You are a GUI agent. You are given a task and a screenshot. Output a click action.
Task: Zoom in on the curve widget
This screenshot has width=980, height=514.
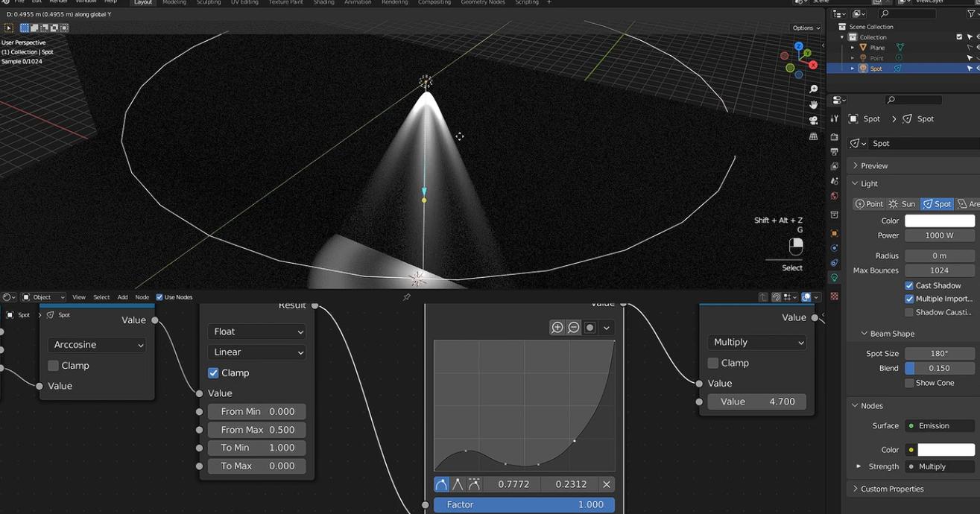(x=557, y=328)
